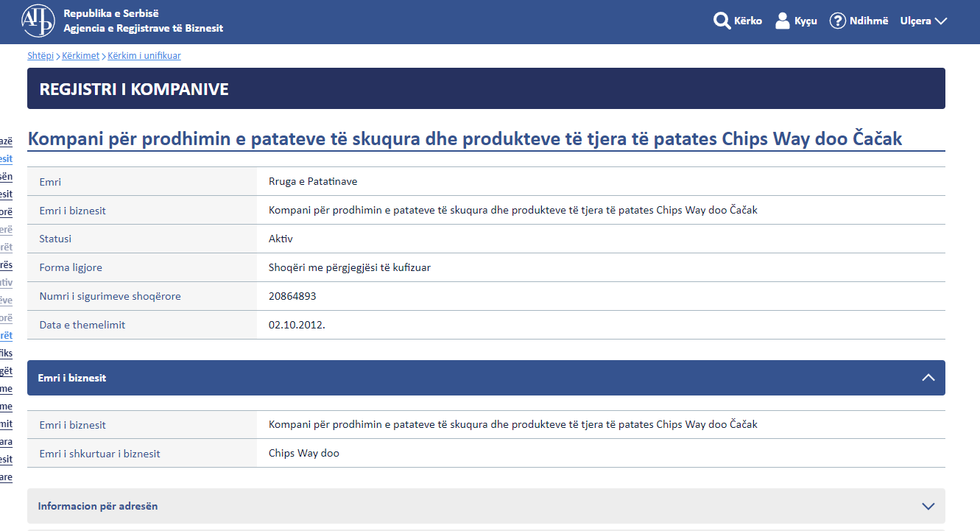The width and height of the screenshot is (980, 531).
Task: Select the number 20864893
Action: (x=292, y=296)
